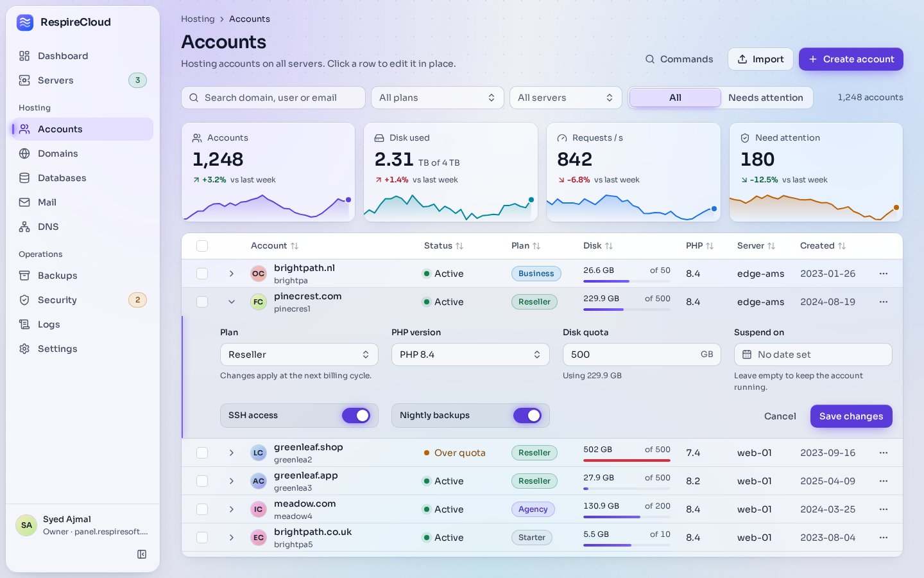Open more actions for meadow.com
The image size is (924, 578).
click(884, 509)
